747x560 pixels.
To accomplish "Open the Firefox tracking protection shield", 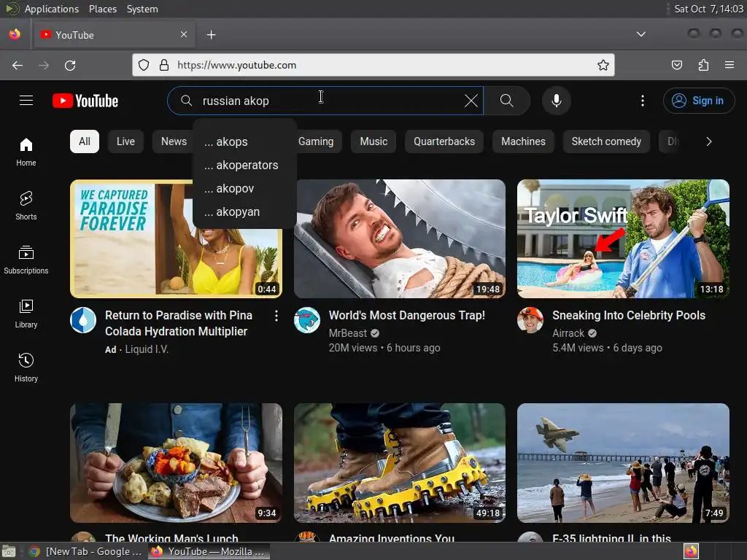I will click(144, 65).
